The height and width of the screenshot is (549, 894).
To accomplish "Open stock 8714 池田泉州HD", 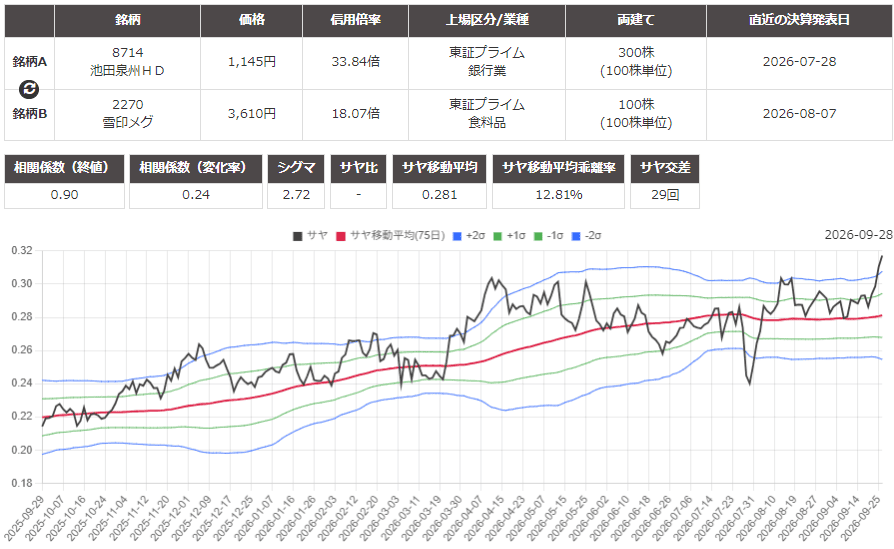I will pos(128,62).
